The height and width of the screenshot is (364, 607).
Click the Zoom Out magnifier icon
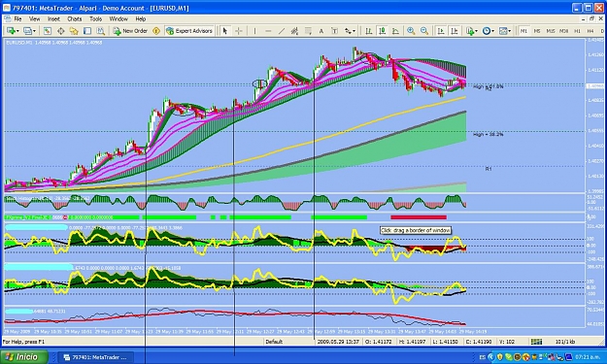424,31
